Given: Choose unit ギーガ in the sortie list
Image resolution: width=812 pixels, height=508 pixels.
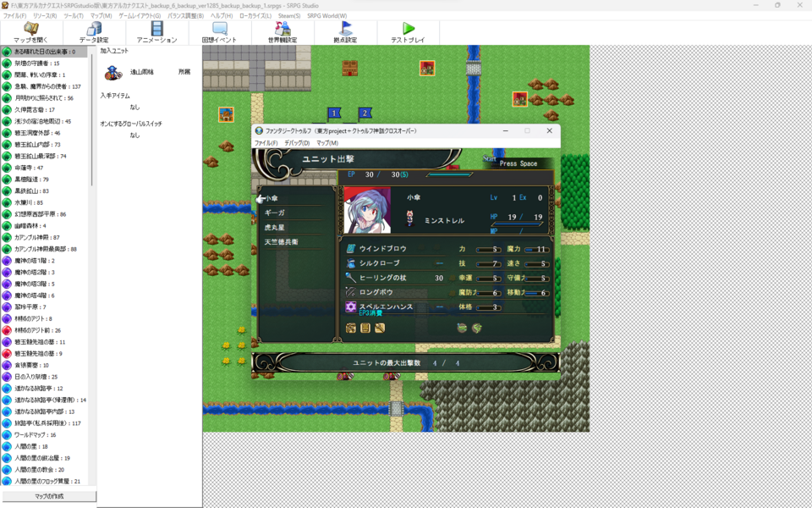Looking at the screenshot, I should (275, 213).
